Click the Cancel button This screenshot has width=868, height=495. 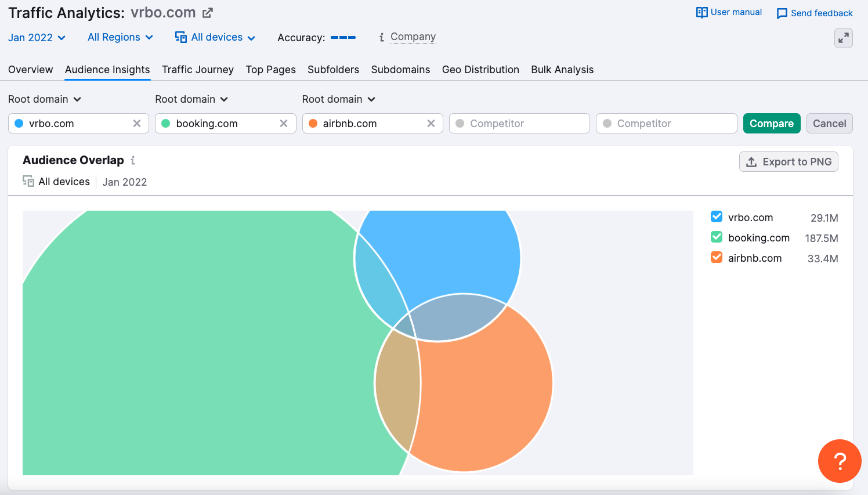[x=830, y=124]
